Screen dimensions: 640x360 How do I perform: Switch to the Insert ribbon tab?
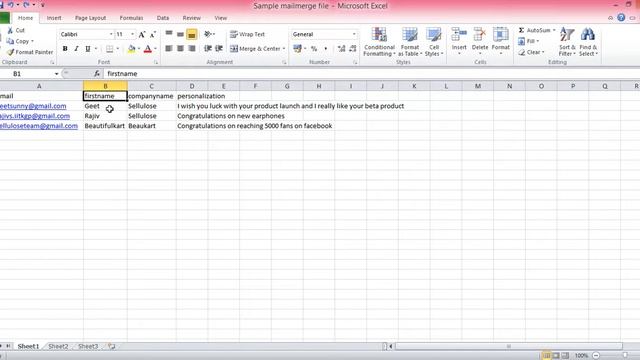(x=54, y=18)
